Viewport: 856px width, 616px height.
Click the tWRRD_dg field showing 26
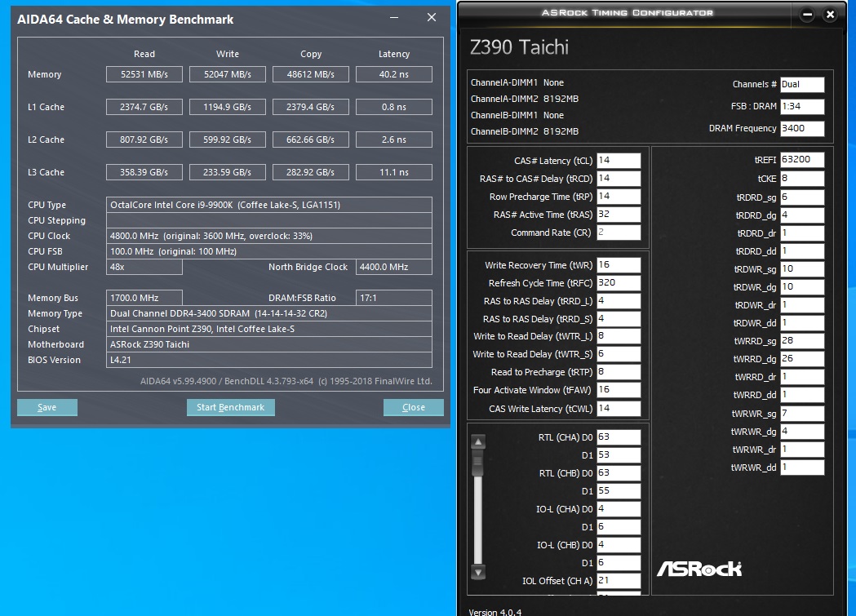[802, 359]
